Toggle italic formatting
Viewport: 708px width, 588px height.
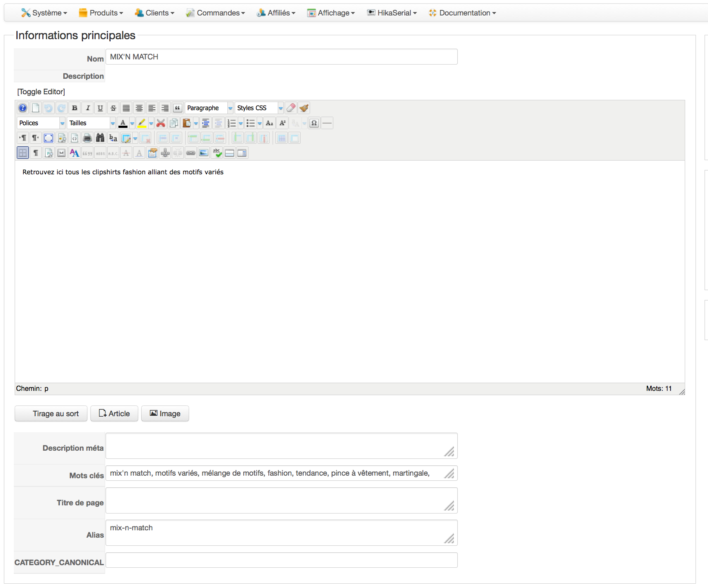pos(87,108)
